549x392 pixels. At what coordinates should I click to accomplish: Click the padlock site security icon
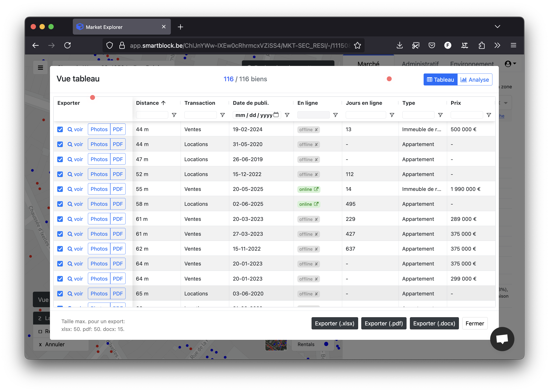tap(122, 45)
